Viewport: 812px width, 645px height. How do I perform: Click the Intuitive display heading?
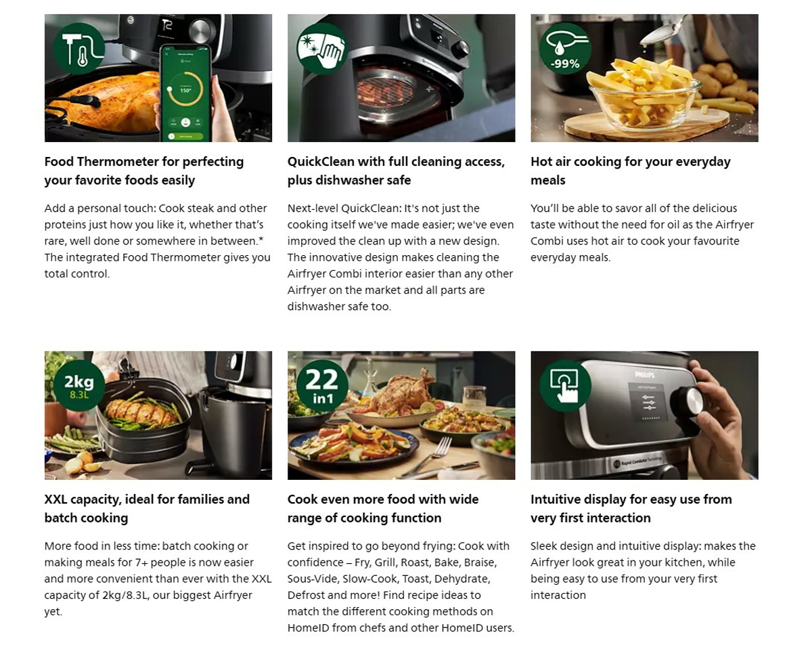coord(631,508)
